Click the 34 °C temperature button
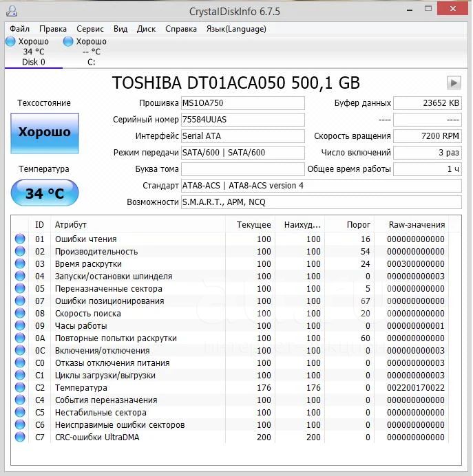 click(45, 193)
